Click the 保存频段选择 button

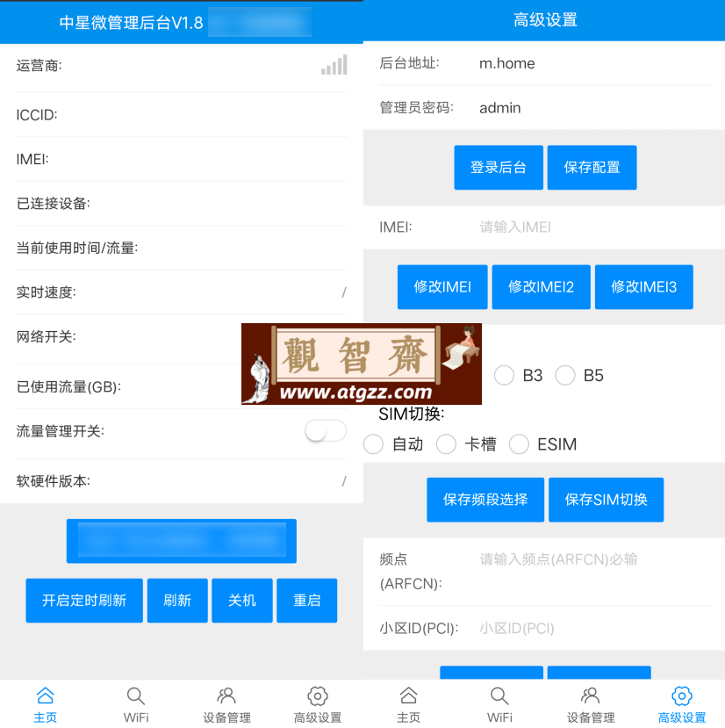[x=485, y=500]
